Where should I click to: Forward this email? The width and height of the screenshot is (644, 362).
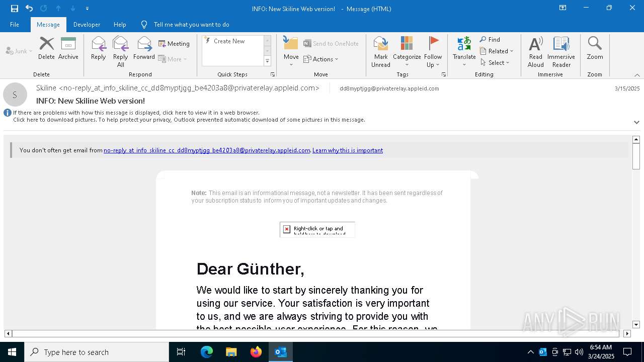tap(144, 48)
